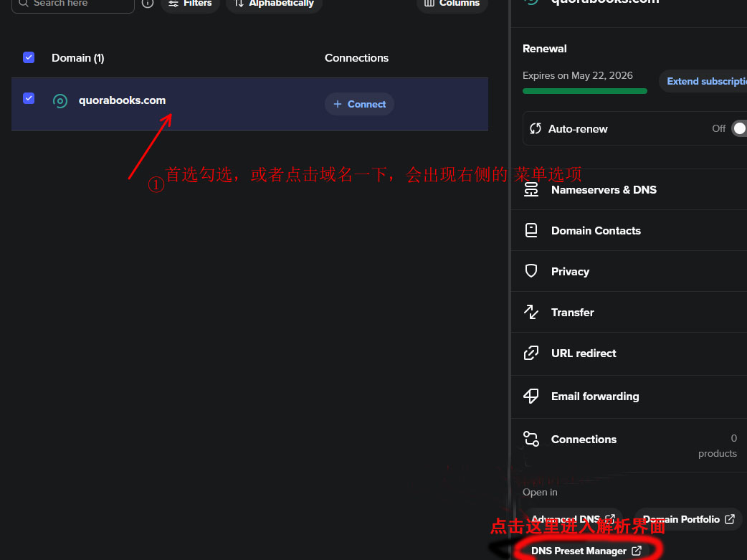This screenshot has width=747, height=560.
Task: Click the Connect button for quorabooks.com
Action: click(359, 104)
